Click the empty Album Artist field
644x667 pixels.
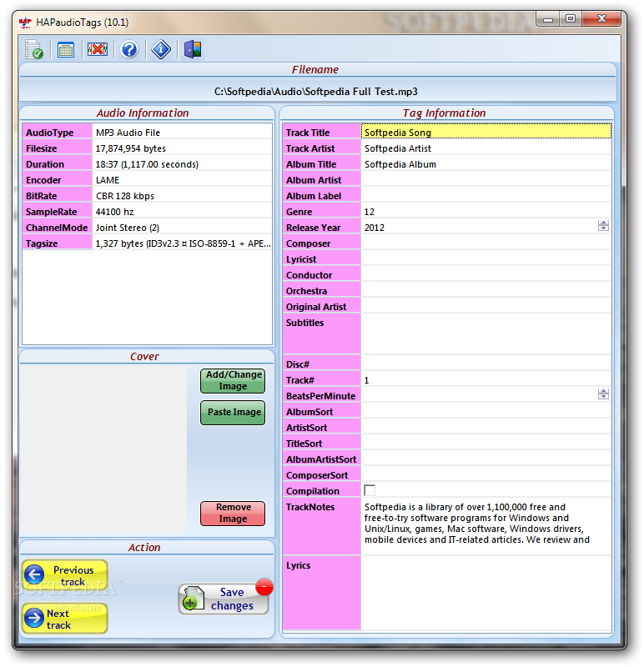pos(486,179)
